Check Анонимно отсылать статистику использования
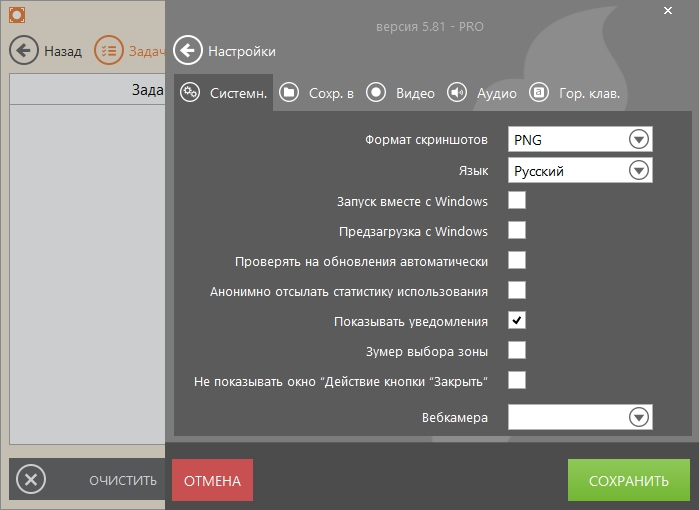Viewport: 699px width, 510px height. [x=517, y=290]
